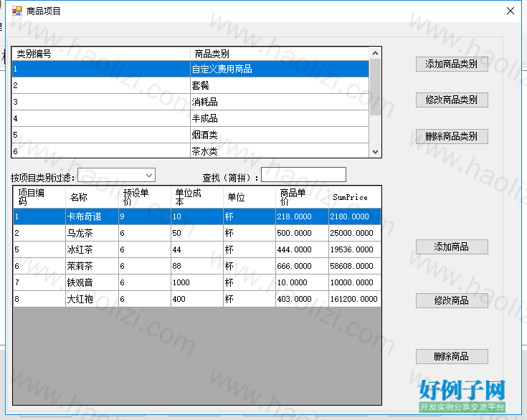This screenshot has height=420, width=527.
Task: Click price cell 444.0000
Action: tap(302, 249)
